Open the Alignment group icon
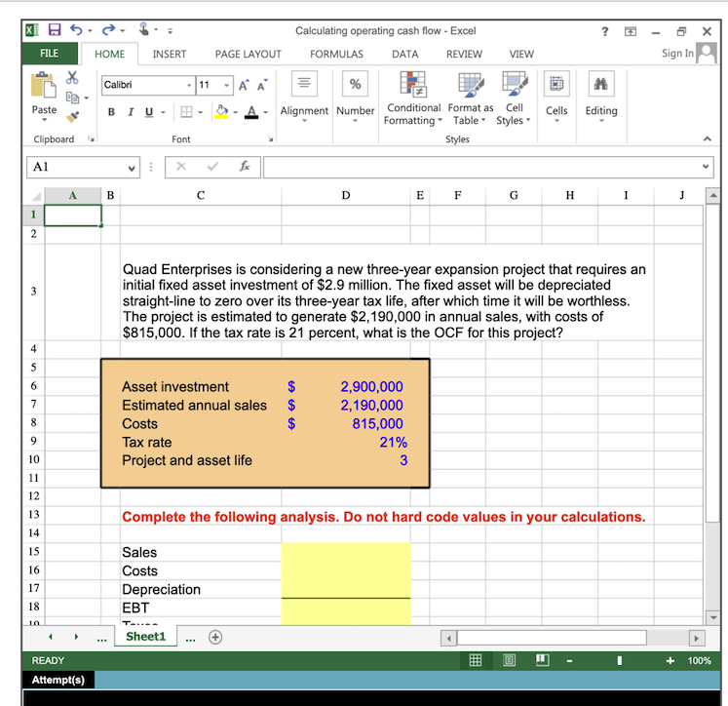 click(304, 84)
